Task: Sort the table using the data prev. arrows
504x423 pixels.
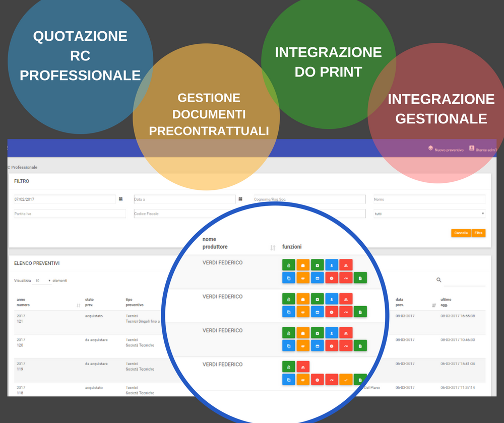Action: click(x=434, y=305)
